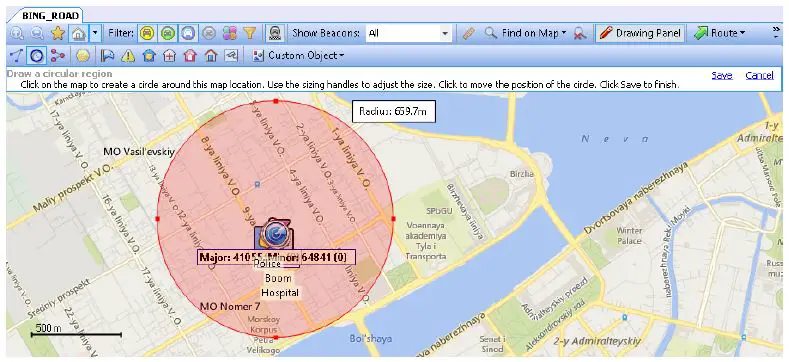Click the Boom map label
This screenshot has width=789, height=362.
278,278
